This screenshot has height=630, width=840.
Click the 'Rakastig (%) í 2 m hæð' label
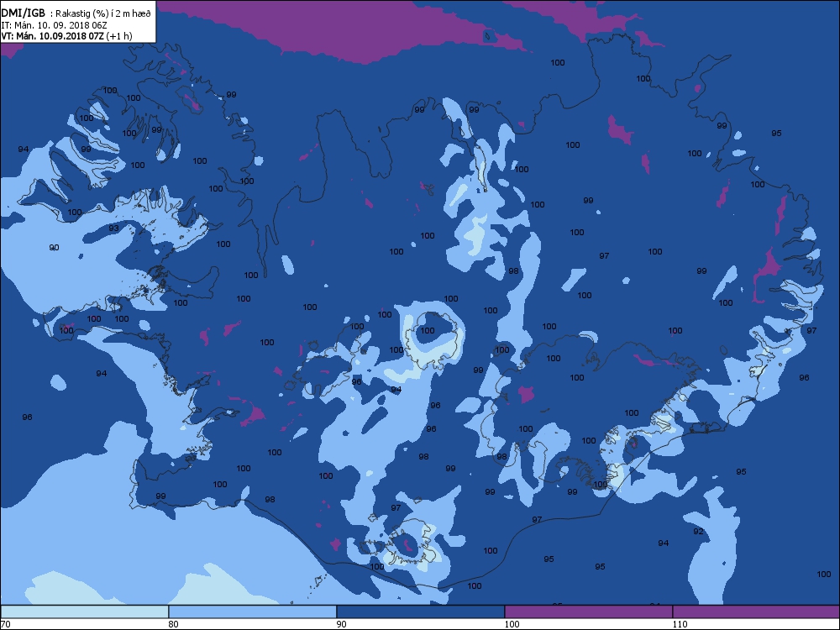[x=102, y=14]
